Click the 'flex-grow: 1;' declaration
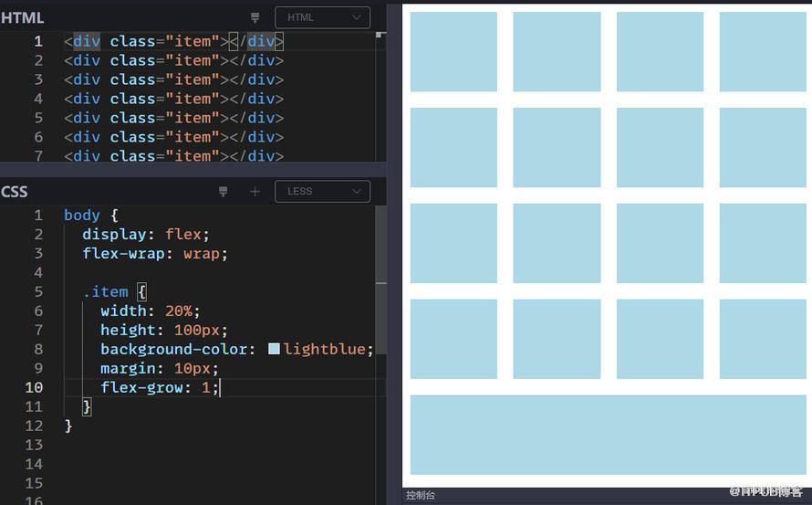Image resolution: width=812 pixels, height=505 pixels. click(160, 388)
